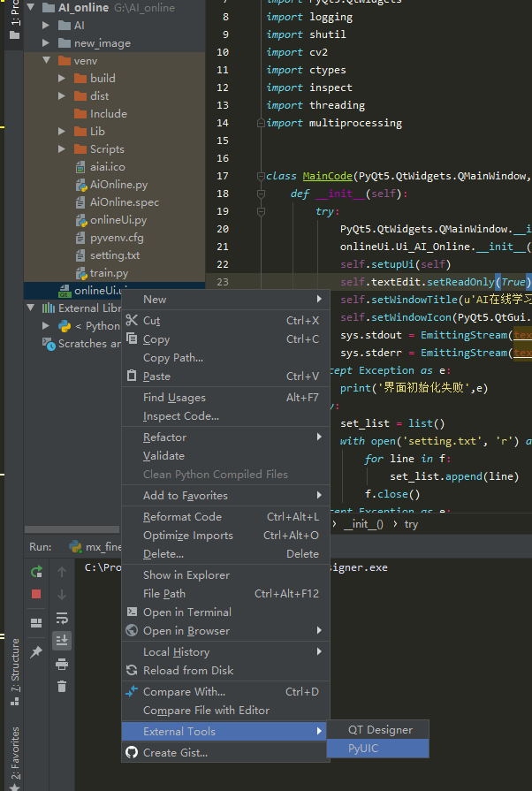This screenshot has height=791, width=532.
Task: Launch QT Designer from External Tools
Action: pyautogui.click(x=377, y=730)
